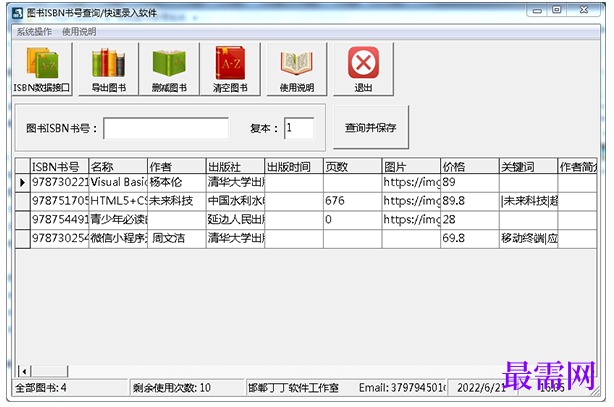Open the ISBN数据接口 toolbar button

click(x=42, y=69)
